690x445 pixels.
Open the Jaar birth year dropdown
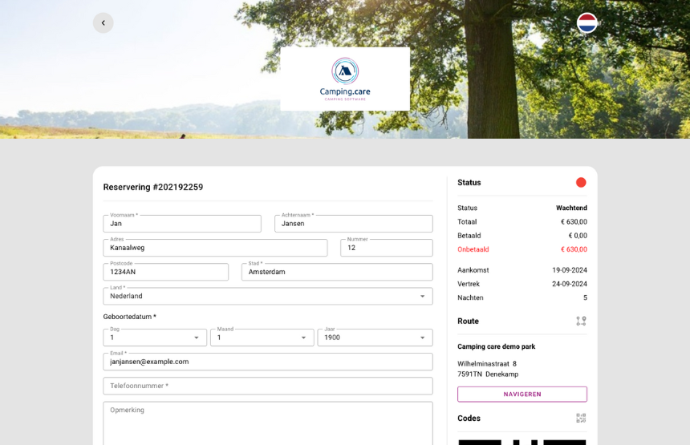pos(374,338)
